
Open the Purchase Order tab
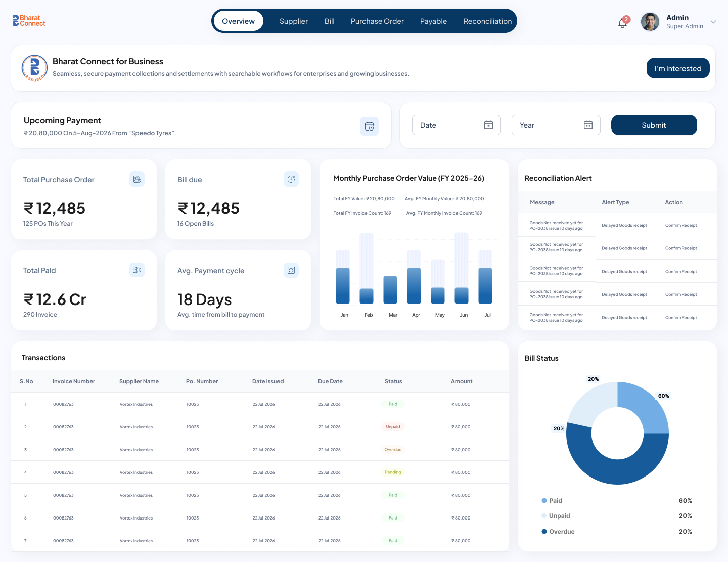pos(377,21)
